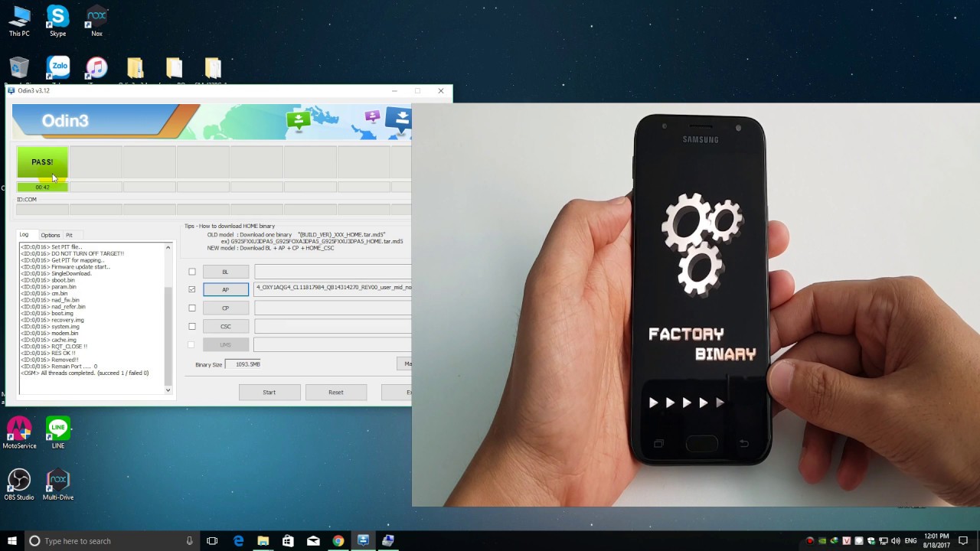The image size is (980, 551).
Task: Click the AP file path field
Action: (x=333, y=289)
